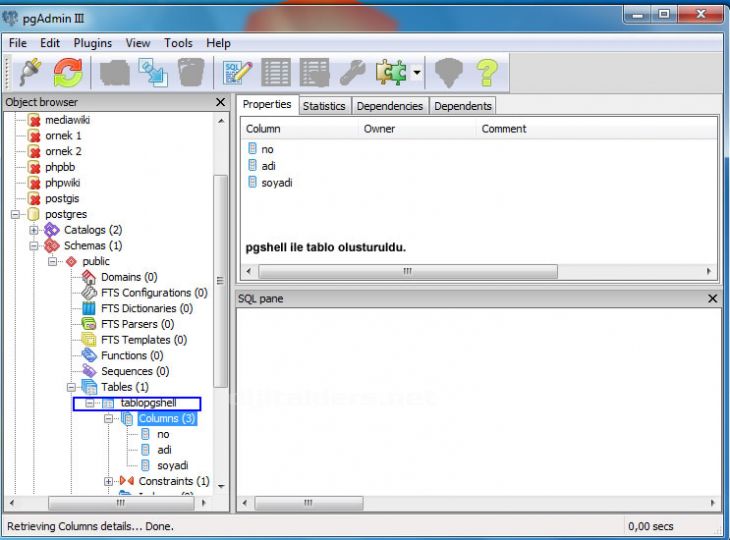Switch to the Properties tab
The width and height of the screenshot is (730, 540).
tap(267, 104)
